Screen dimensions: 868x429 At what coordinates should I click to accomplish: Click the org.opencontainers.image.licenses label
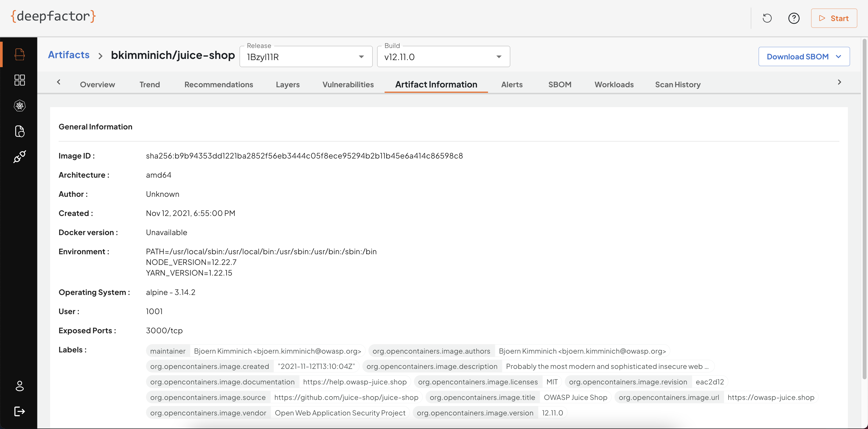pos(478,382)
